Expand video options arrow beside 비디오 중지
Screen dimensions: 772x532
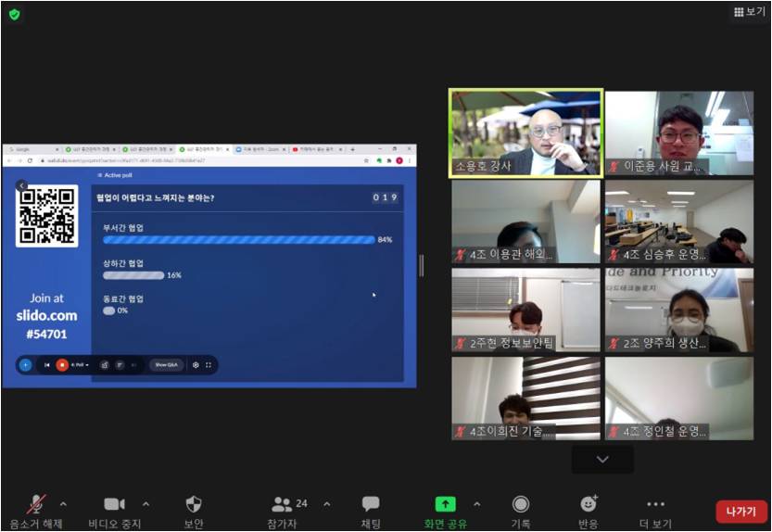tap(146, 504)
